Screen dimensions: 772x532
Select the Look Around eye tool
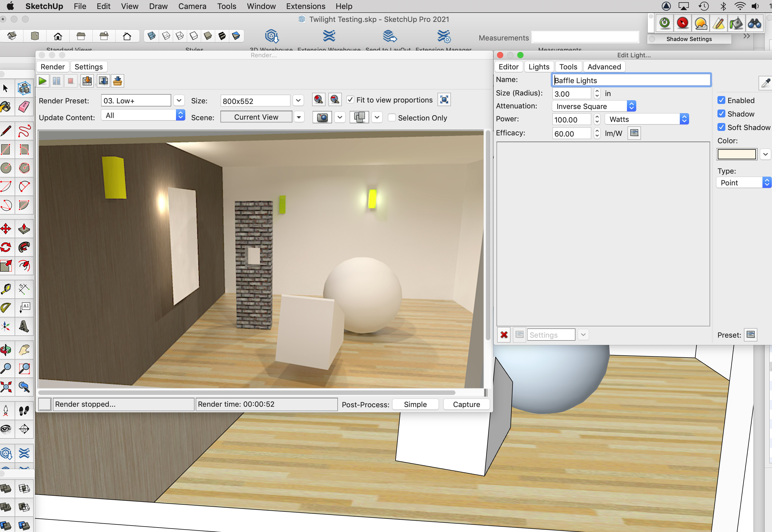6,429
